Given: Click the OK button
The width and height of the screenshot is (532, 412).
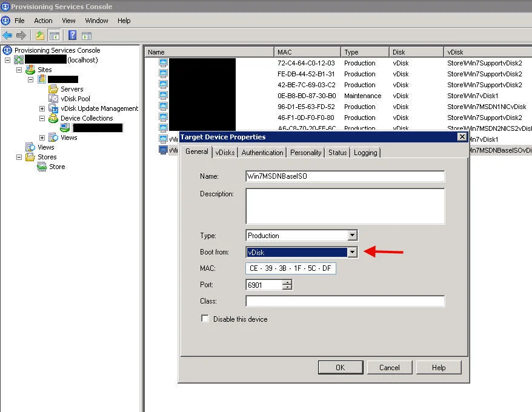Looking at the screenshot, I should pyautogui.click(x=341, y=368).
